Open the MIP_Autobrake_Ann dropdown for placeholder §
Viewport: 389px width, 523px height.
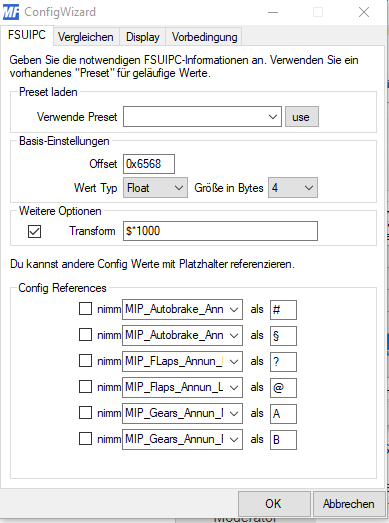[182, 335]
